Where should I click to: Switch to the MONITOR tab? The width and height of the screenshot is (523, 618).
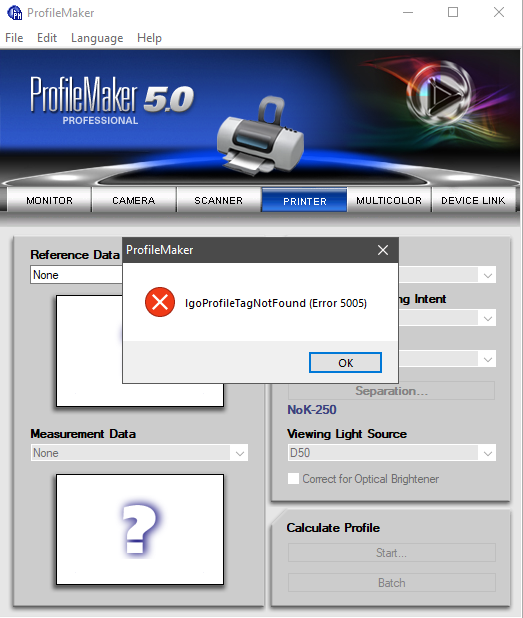[49, 200]
